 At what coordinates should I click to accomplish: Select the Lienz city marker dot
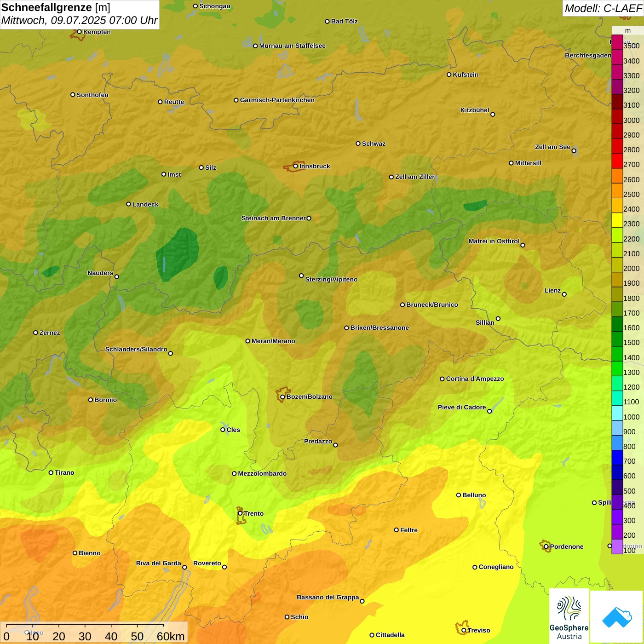tap(564, 294)
